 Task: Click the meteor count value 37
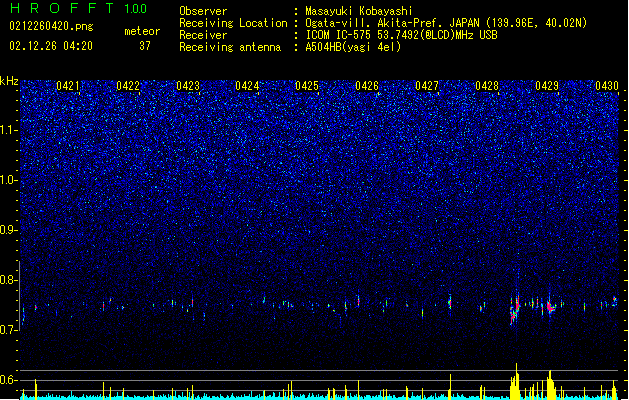145,46
